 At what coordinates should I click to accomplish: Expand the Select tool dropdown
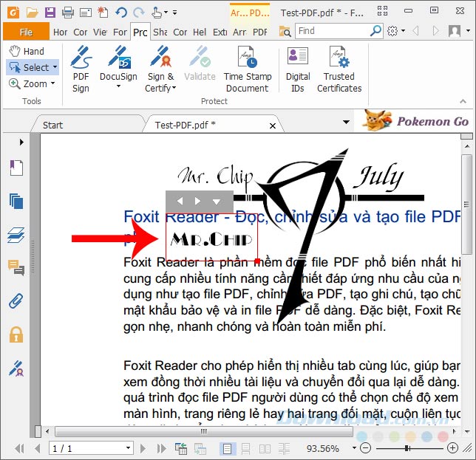(55, 67)
